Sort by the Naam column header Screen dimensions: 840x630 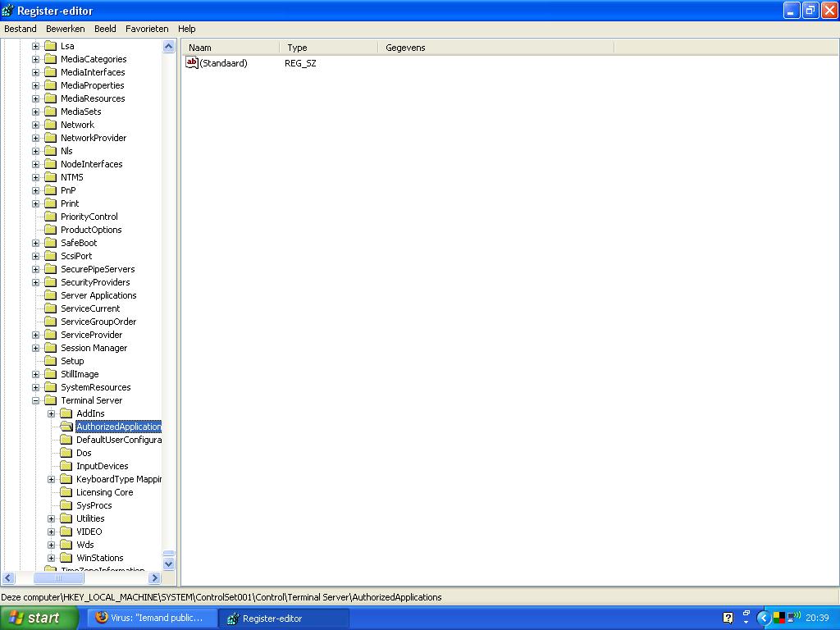231,48
